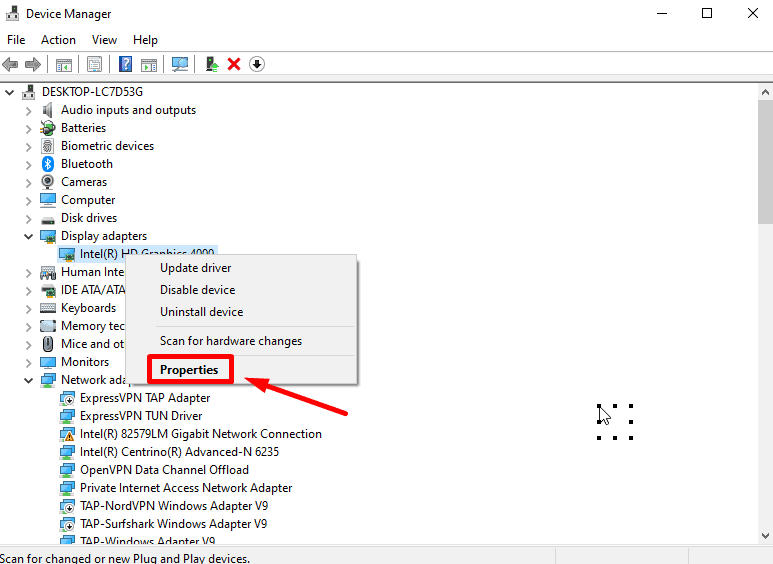The image size is (773, 564).
Task: Collapse the Network adapters category
Action: [x=29, y=381]
